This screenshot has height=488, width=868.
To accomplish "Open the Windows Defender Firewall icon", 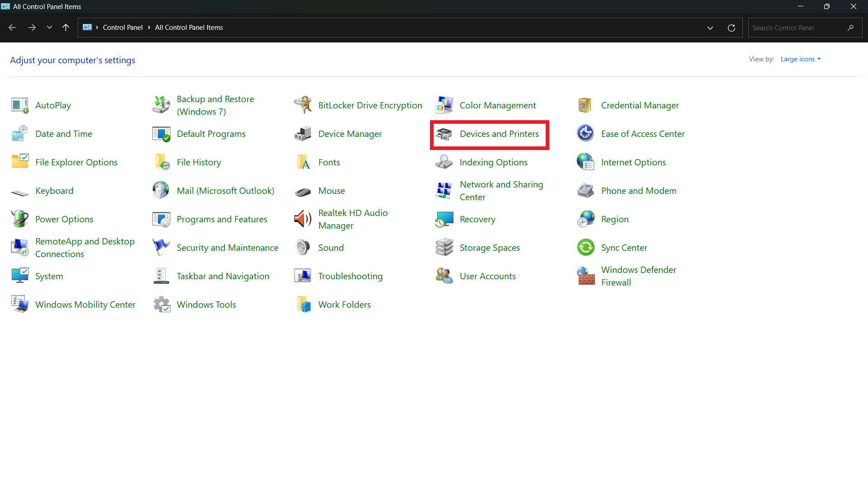I will (x=585, y=276).
